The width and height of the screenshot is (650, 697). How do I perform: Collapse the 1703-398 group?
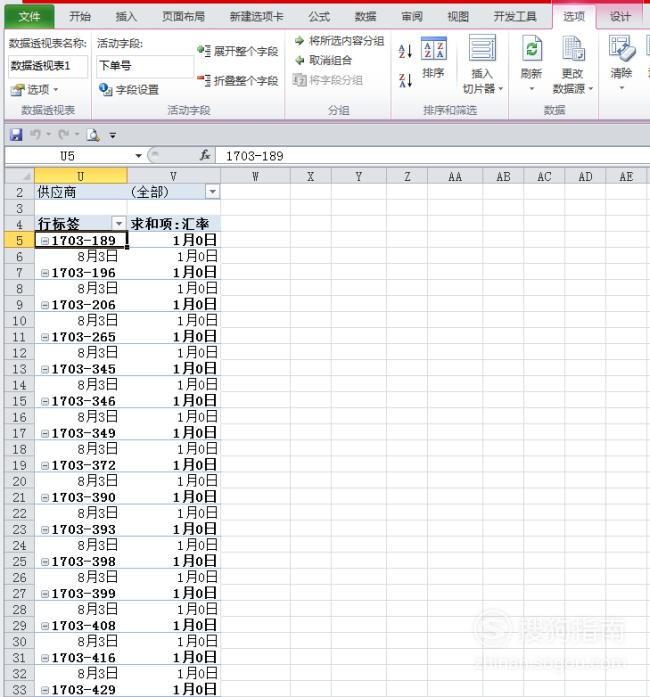click(45, 561)
